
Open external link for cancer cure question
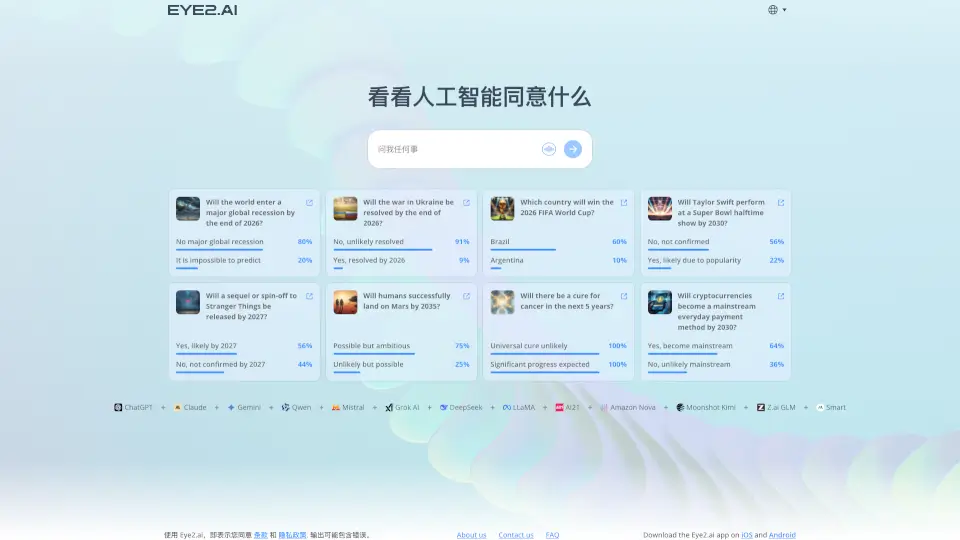(624, 296)
